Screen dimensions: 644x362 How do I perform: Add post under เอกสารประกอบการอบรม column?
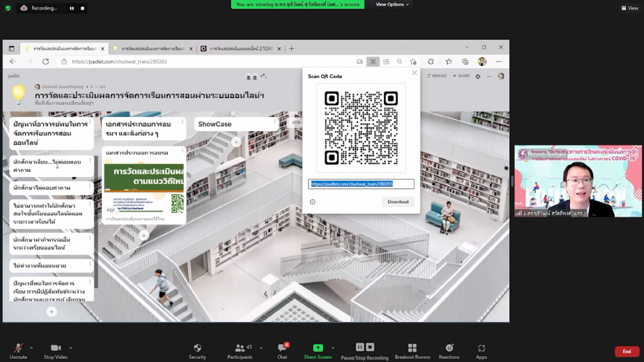[x=143, y=235]
